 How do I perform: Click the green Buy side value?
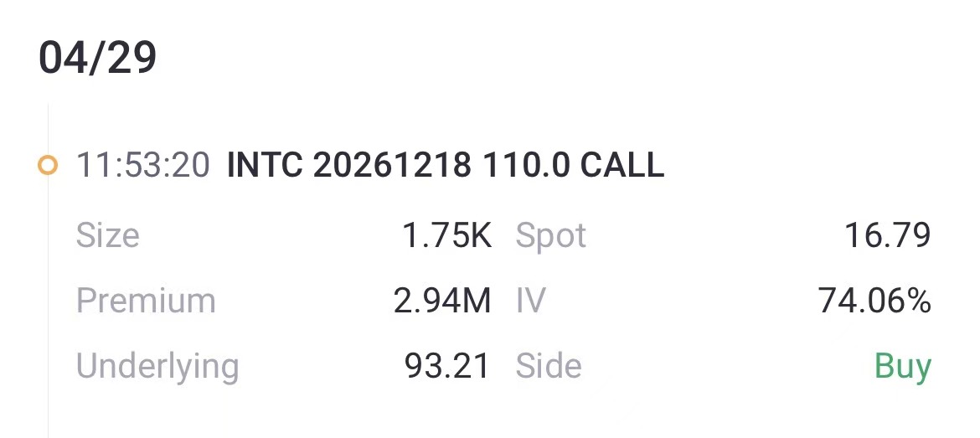point(902,366)
